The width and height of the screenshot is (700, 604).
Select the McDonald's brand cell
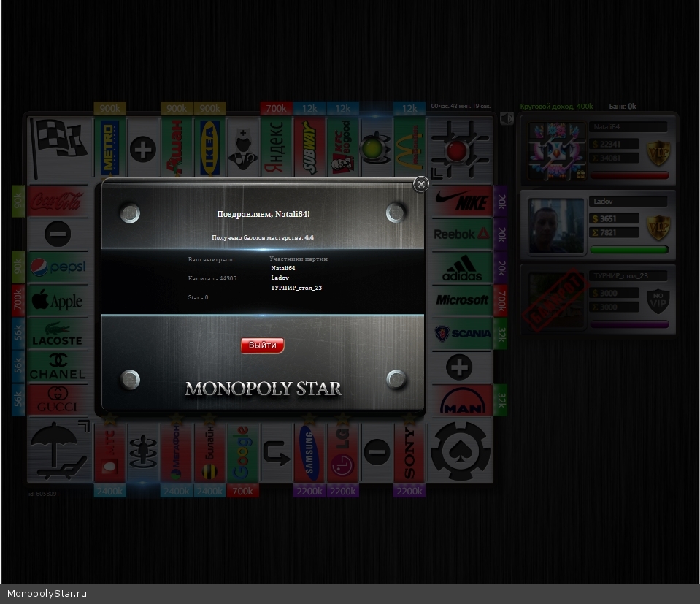coord(409,147)
